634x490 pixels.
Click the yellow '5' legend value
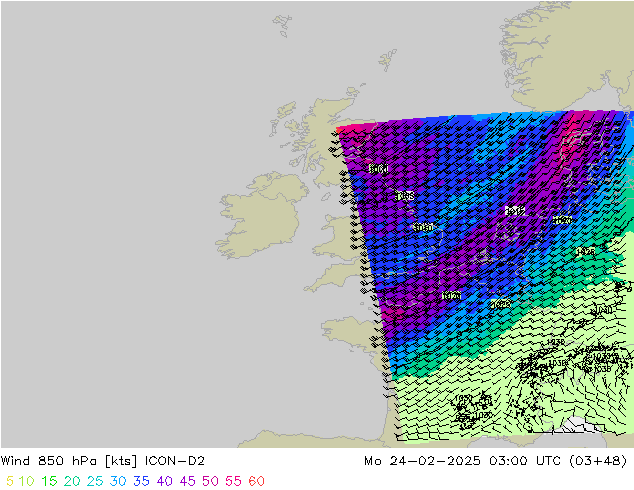[x=10, y=481]
